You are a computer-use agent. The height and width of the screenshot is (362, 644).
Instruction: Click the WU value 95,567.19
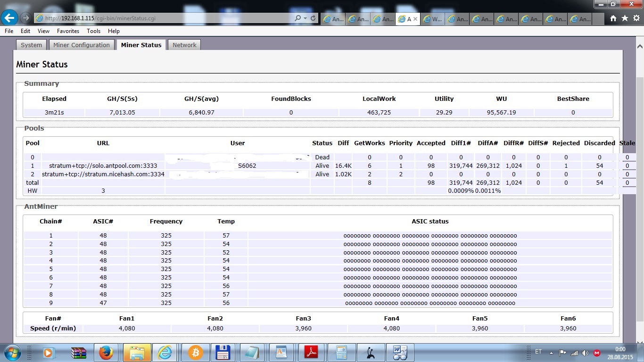point(501,113)
